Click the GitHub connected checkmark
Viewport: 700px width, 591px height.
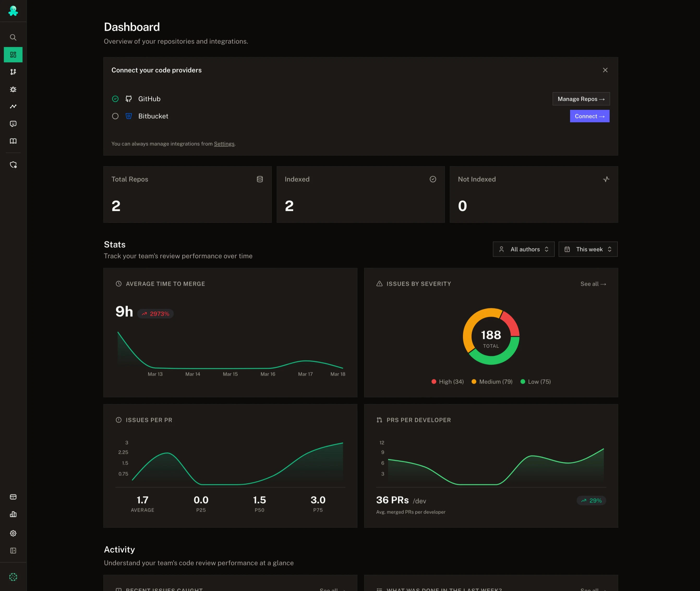pos(115,99)
